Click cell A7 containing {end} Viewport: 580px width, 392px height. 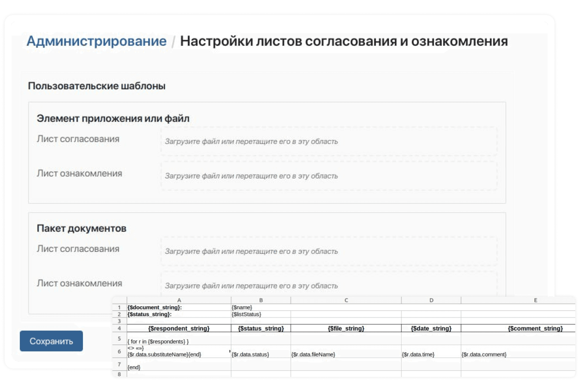click(179, 364)
